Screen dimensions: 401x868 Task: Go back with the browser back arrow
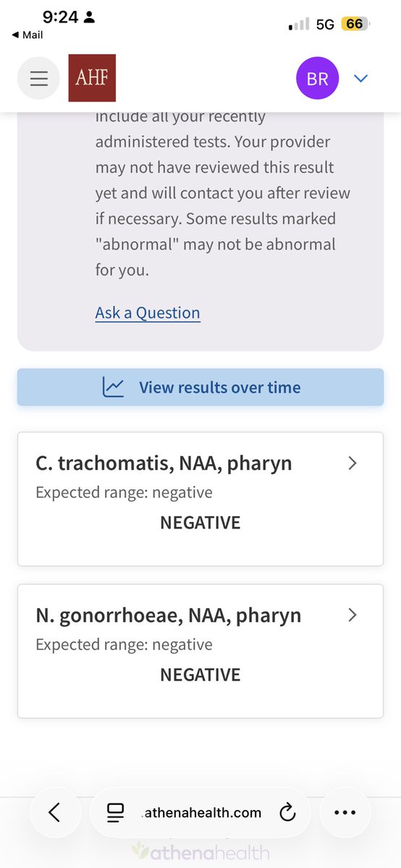click(x=54, y=812)
